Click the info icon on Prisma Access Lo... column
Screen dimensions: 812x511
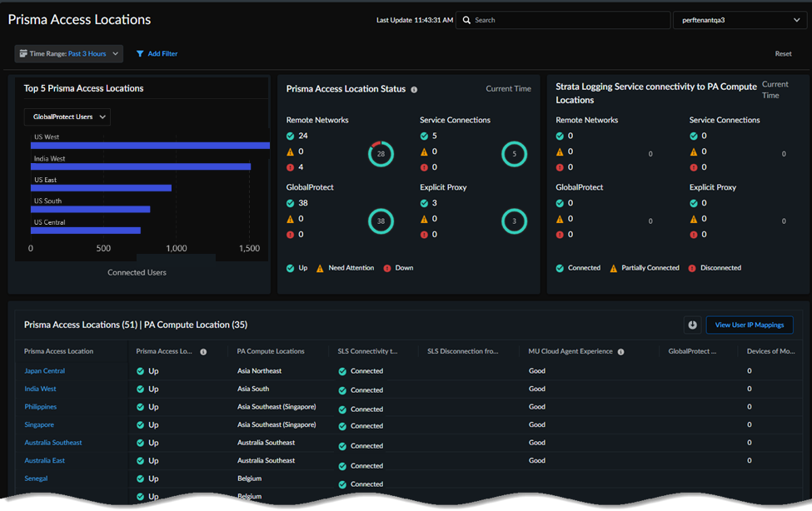click(x=203, y=352)
